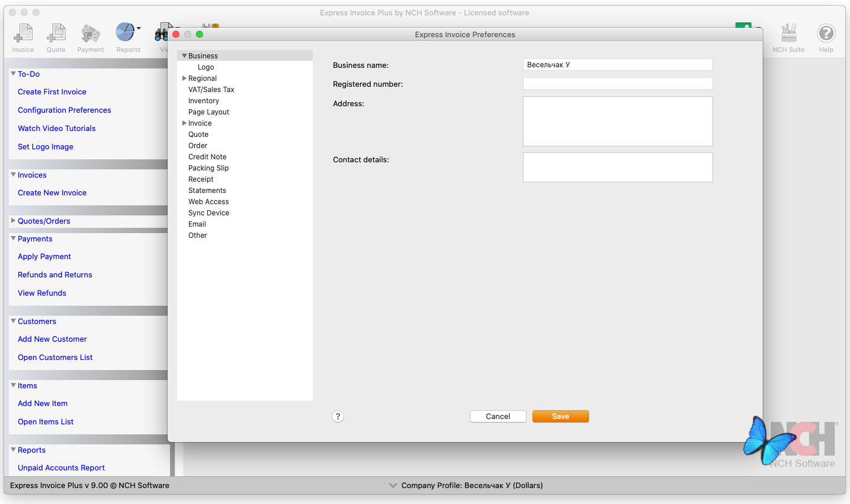
Task: Select Page Layout preferences page
Action: [x=208, y=112]
